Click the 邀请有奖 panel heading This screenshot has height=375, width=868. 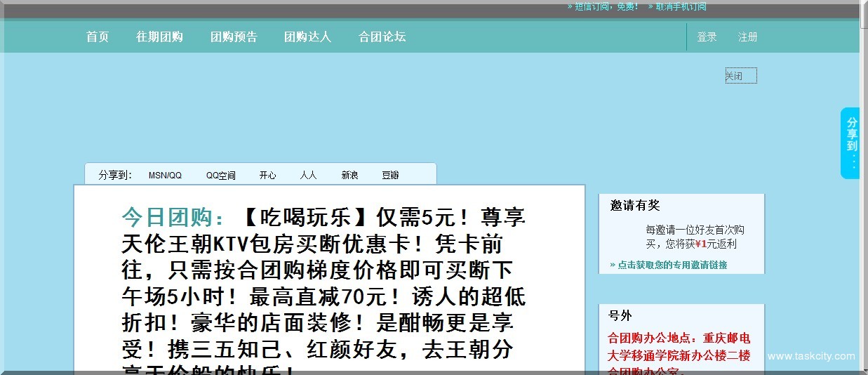pos(635,205)
